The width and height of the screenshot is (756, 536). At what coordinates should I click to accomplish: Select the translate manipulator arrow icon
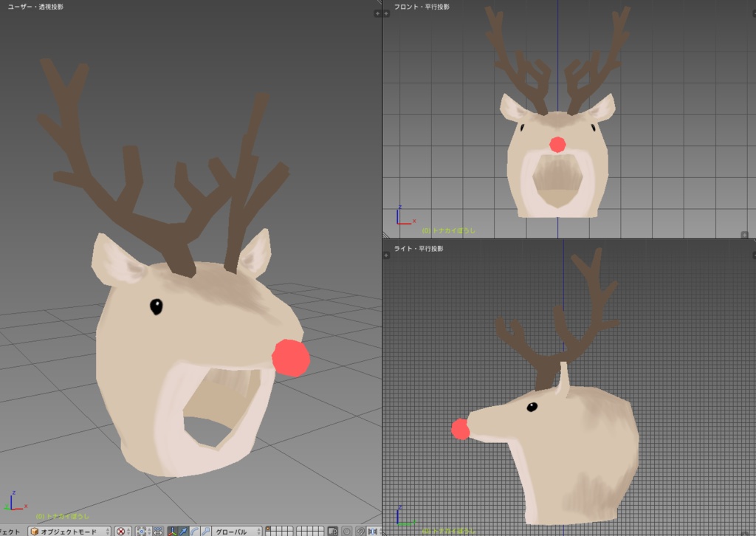[183, 531]
